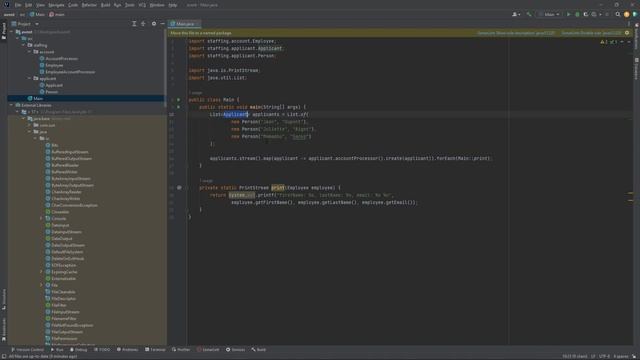Collapse the External Libraries node
Image resolution: width=640 pixels, height=360 pixels.
tap(11, 105)
